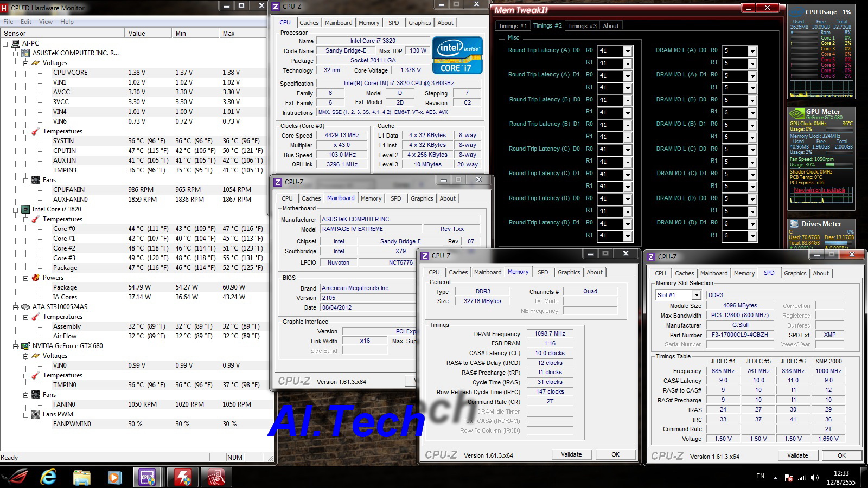
Task: Collapse the Fans PWM tree branch
Action: pos(25,414)
